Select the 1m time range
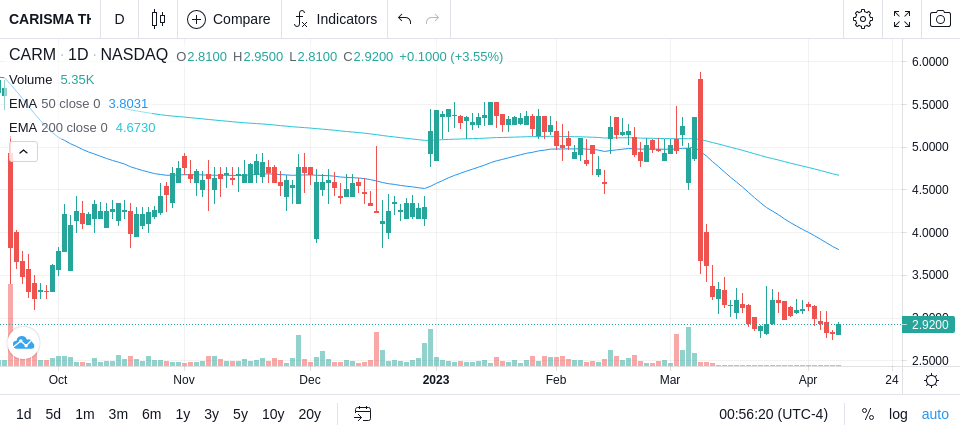 (84, 414)
